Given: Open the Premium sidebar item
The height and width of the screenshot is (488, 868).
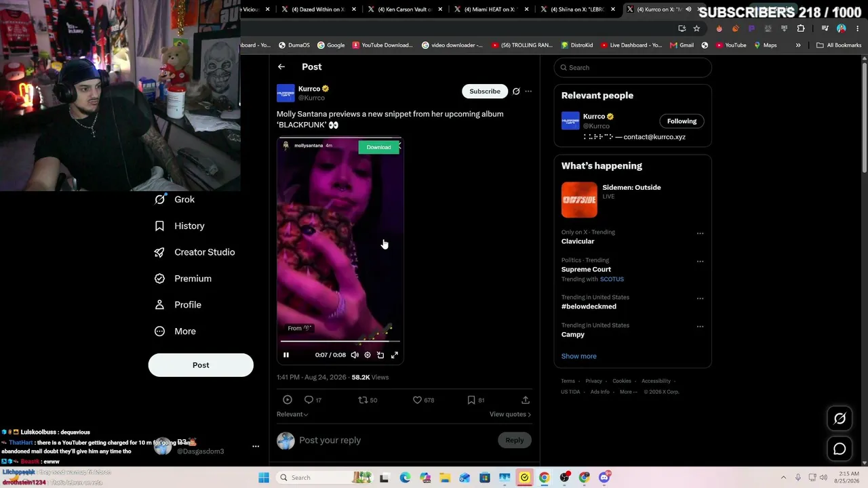Looking at the screenshot, I should click(183, 279).
